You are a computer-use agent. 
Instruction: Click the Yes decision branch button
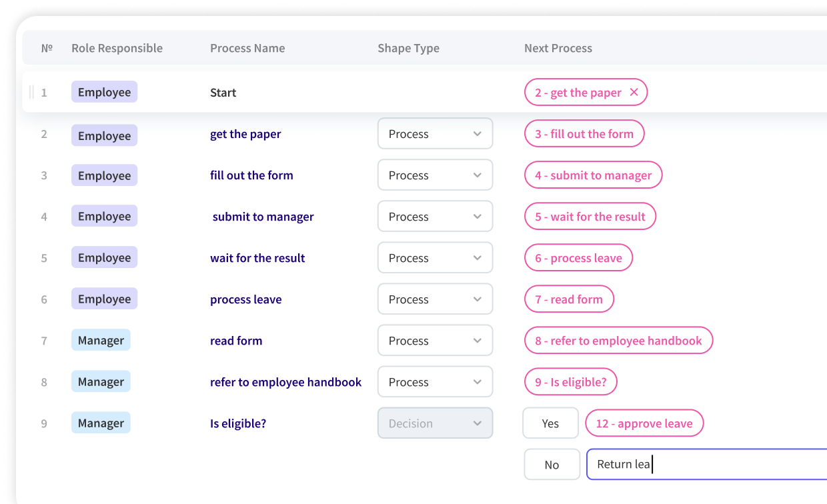click(550, 423)
